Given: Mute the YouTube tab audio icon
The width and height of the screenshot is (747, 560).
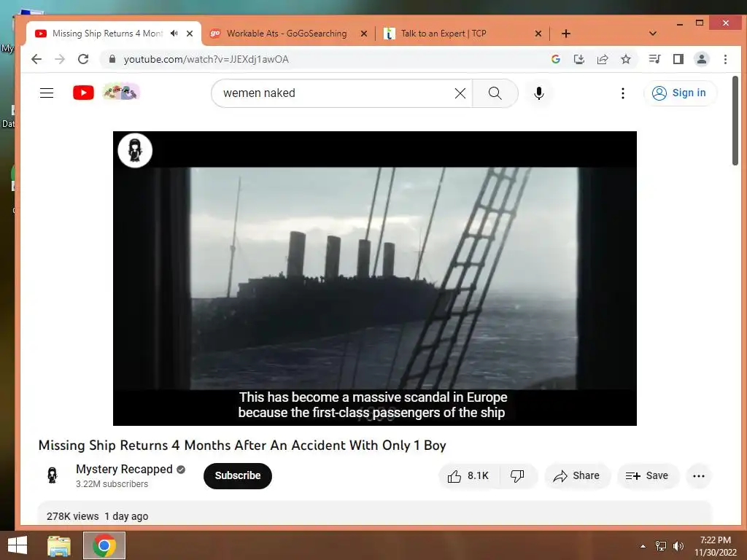Looking at the screenshot, I should [174, 34].
